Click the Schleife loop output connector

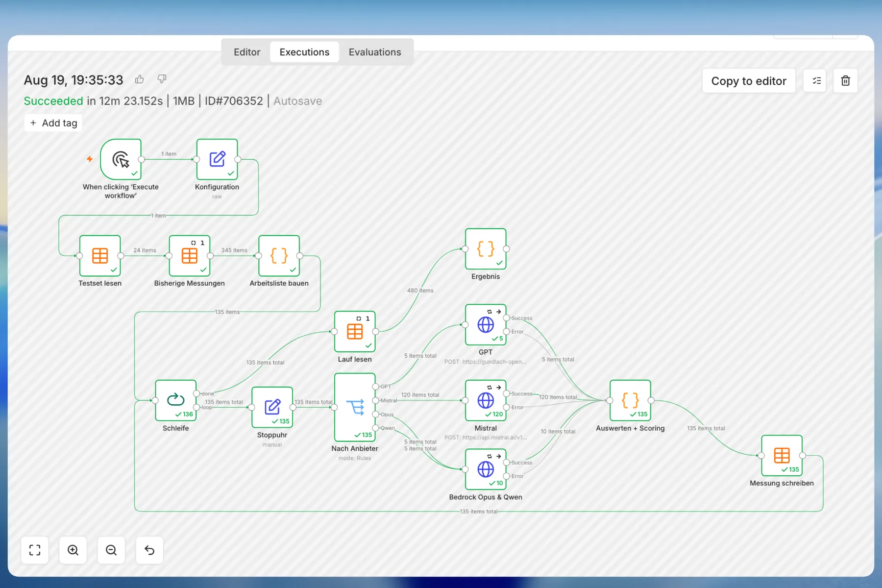tap(196, 407)
